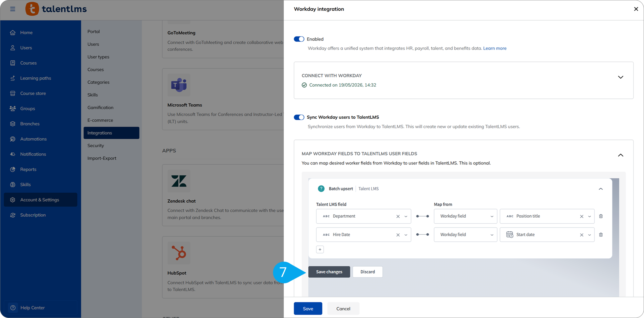This screenshot has height=318, width=644.
Task: Click the Zendesk chat app icon
Action: click(x=179, y=181)
